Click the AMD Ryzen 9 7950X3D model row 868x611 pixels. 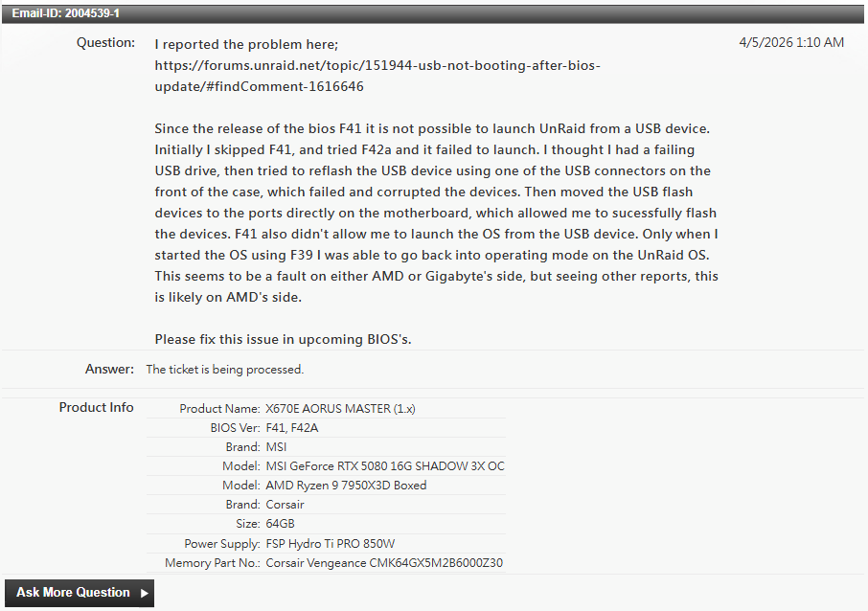click(326, 486)
